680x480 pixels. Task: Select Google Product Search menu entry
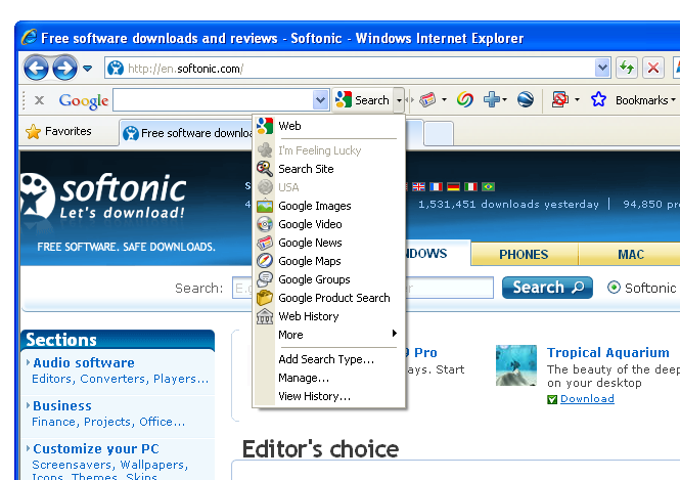click(329, 298)
